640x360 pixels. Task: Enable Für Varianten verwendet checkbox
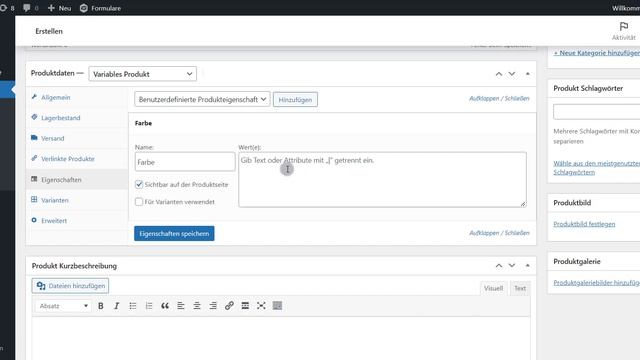pos(139,202)
